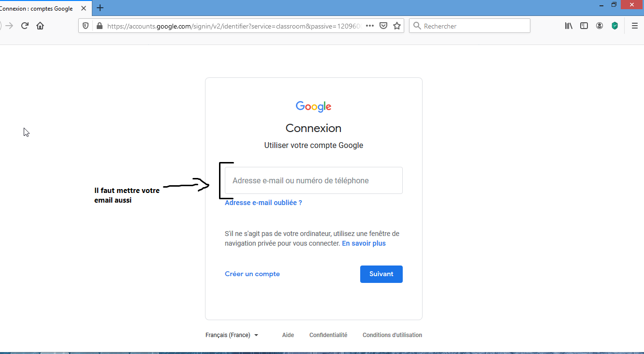Focus the email or phone number field
This screenshot has height=354, width=644.
point(313,180)
